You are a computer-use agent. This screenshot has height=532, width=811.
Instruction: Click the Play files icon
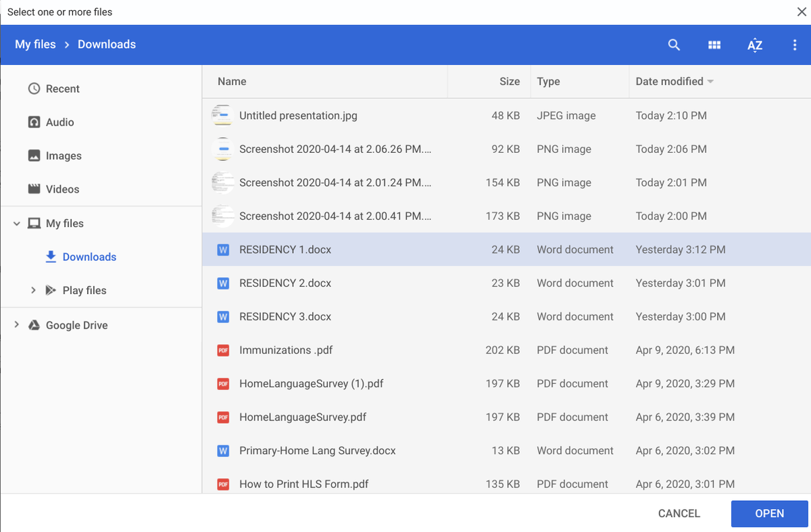coord(51,290)
